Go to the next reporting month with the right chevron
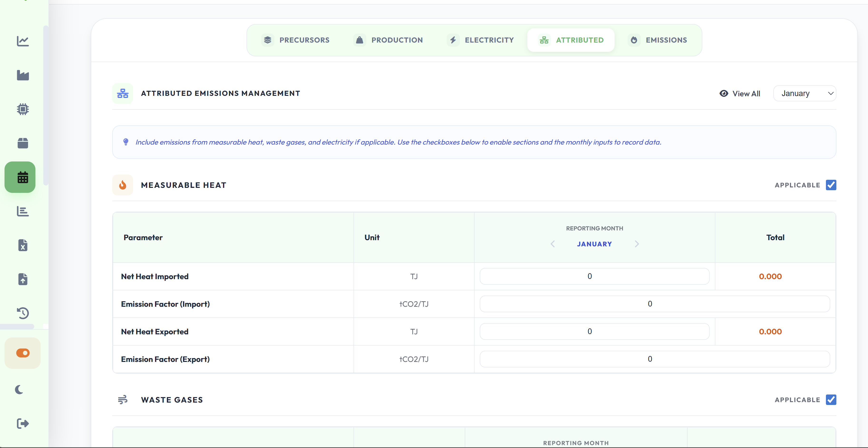The width and height of the screenshot is (868, 448). pos(636,244)
